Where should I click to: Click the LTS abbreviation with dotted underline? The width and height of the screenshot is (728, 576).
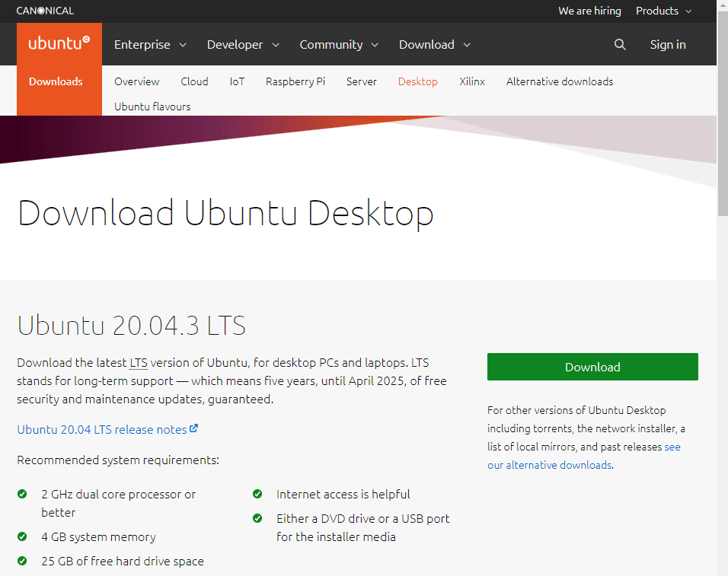139,363
